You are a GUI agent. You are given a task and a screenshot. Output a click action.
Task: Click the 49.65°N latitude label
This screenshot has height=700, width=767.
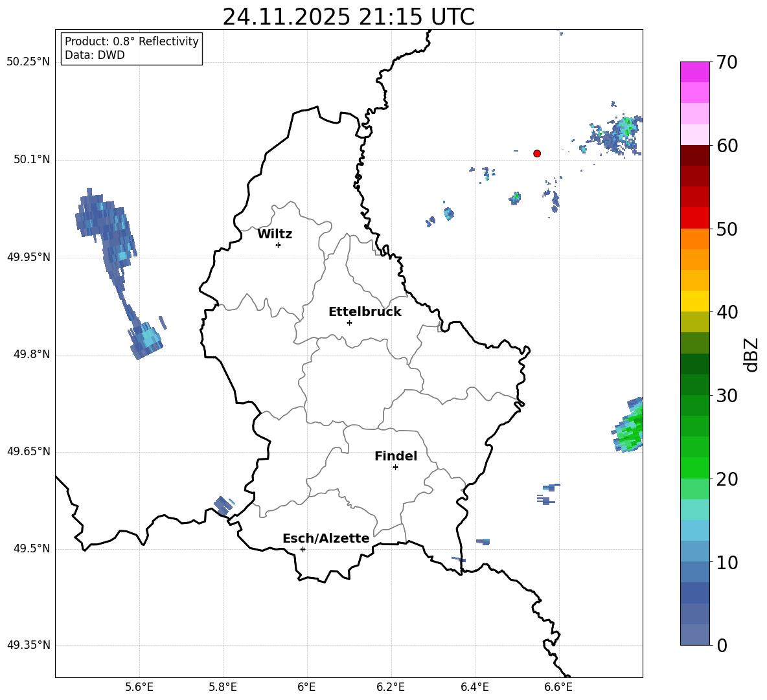click(28, 451)
